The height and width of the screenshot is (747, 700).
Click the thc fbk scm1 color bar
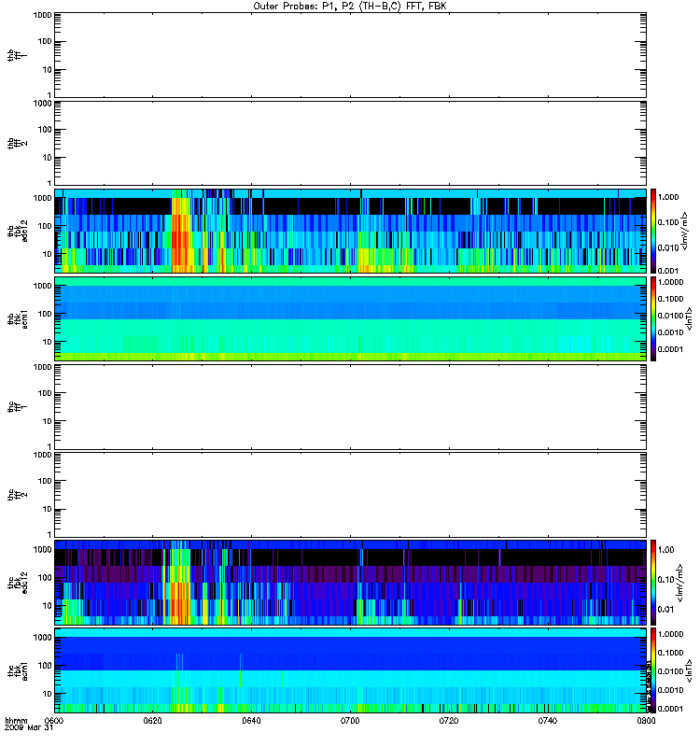tap(653, 670)
